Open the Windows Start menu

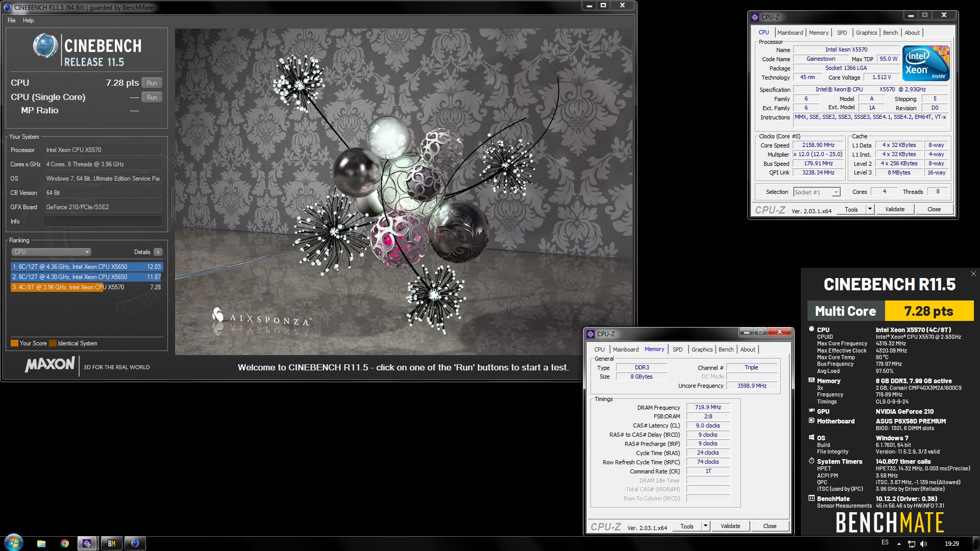14,543
